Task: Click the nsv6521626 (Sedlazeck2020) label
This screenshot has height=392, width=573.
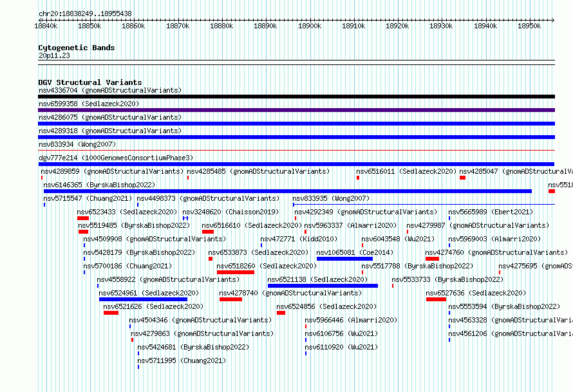Action: 153,306
